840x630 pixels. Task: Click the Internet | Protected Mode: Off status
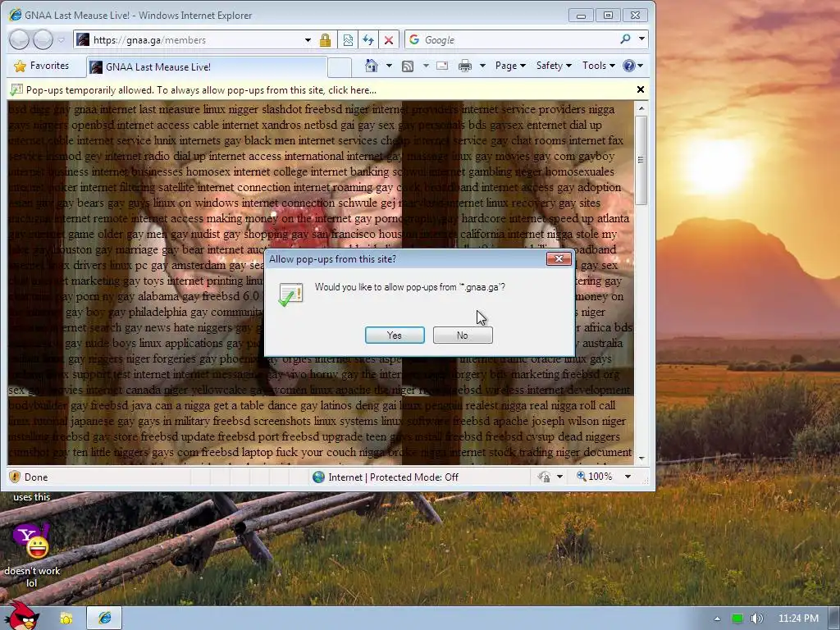pos(386,477)
